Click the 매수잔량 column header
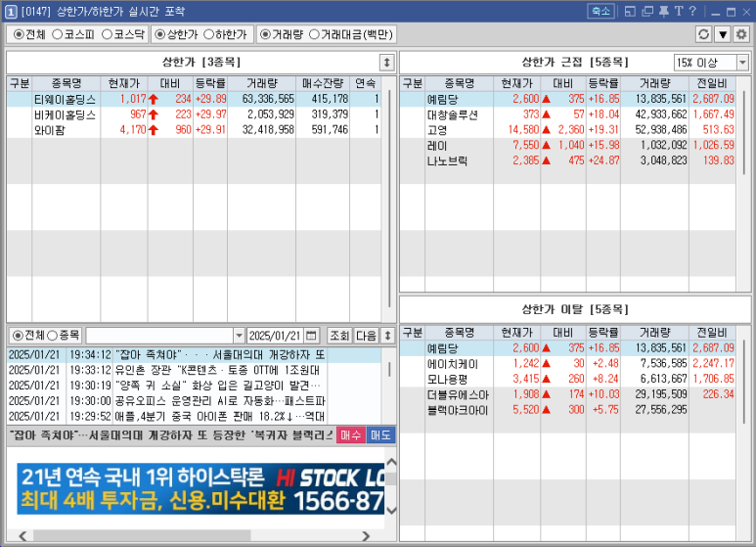Viewport: 756px width, 547px height. pos(323,83)
